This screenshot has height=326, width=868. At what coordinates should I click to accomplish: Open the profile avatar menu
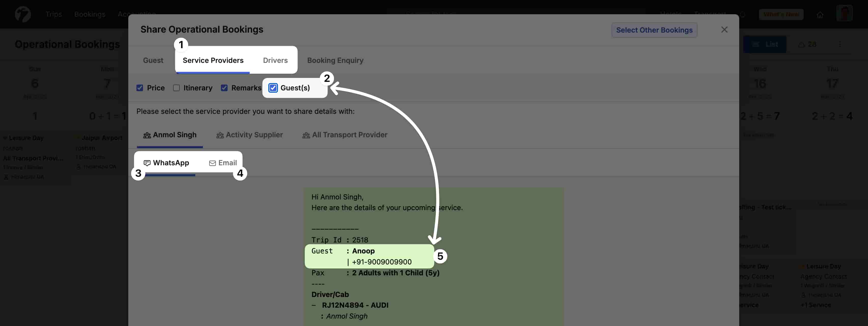[845, 13]
